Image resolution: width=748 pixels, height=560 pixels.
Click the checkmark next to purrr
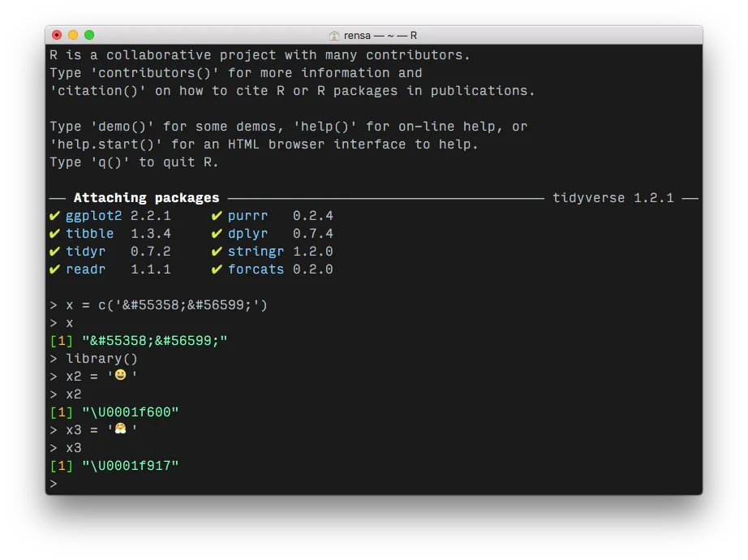coord(217,216)
